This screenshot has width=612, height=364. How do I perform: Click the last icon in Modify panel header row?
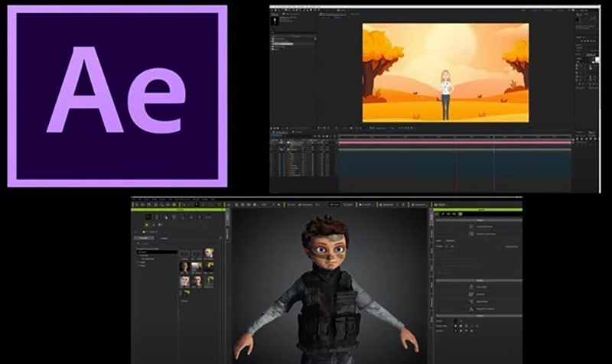461,214
